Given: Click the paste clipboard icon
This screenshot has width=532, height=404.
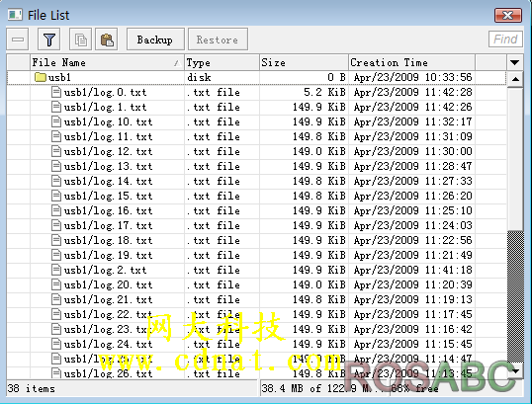Looking at the screenshot, I should click(107, 40).
